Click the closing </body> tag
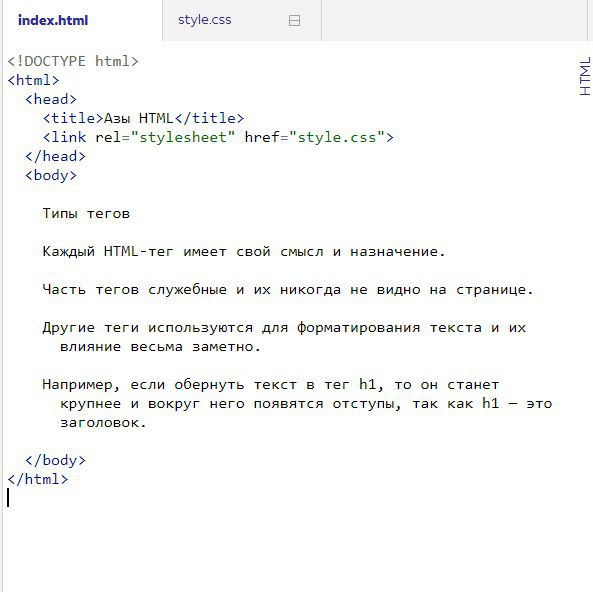This screenshot has height=592, width=593. point(55,460)
